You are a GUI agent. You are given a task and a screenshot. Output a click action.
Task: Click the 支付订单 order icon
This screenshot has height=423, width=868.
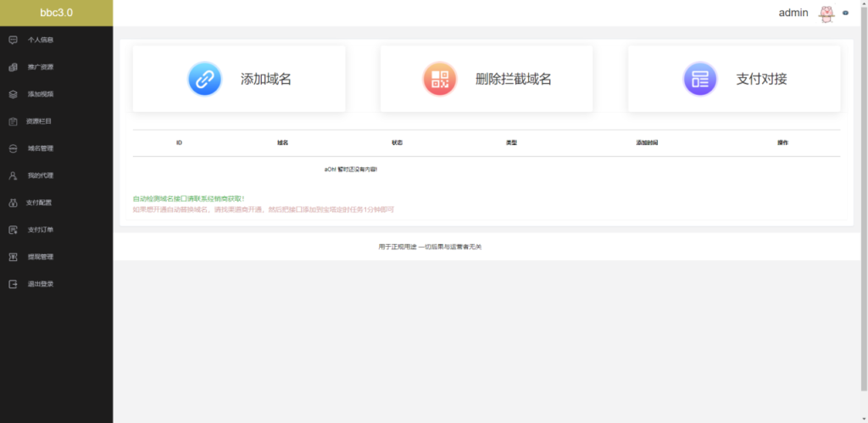tap(14, 230)
